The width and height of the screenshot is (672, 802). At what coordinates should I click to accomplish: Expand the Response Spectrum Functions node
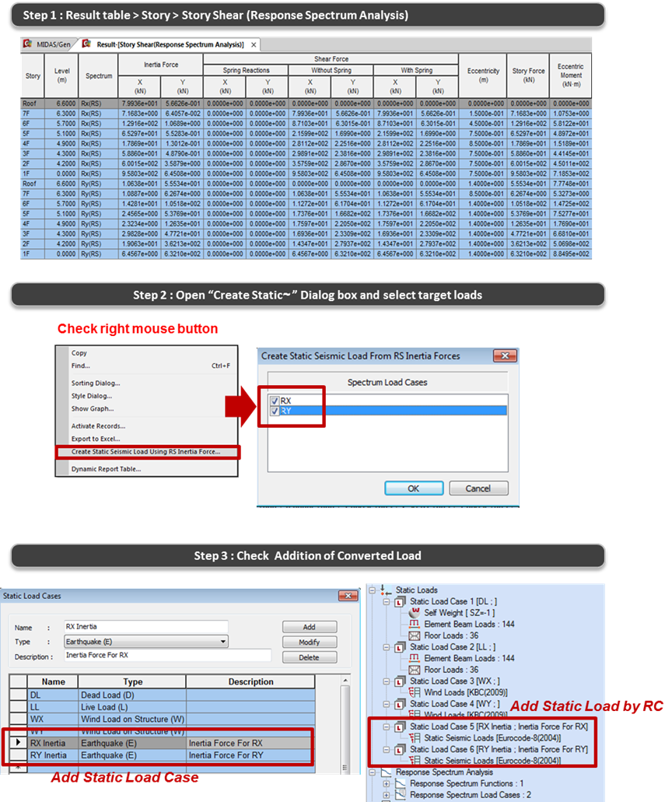coord(387,783)
